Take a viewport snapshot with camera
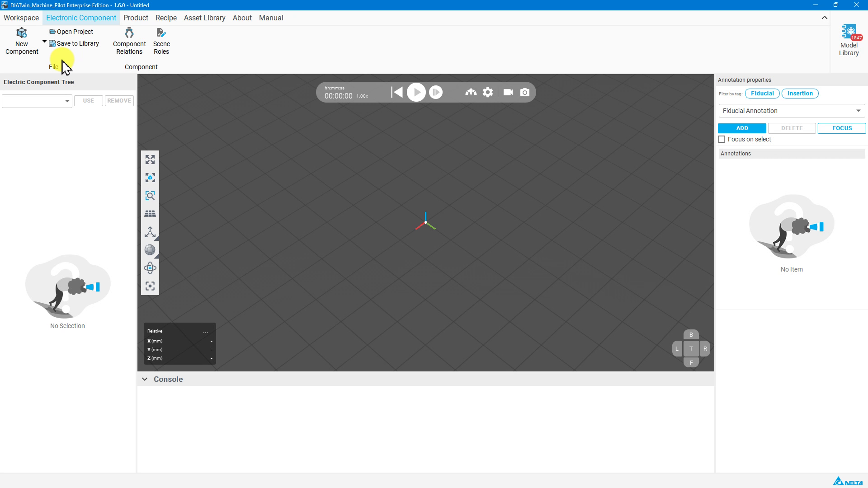 [525, 92]
